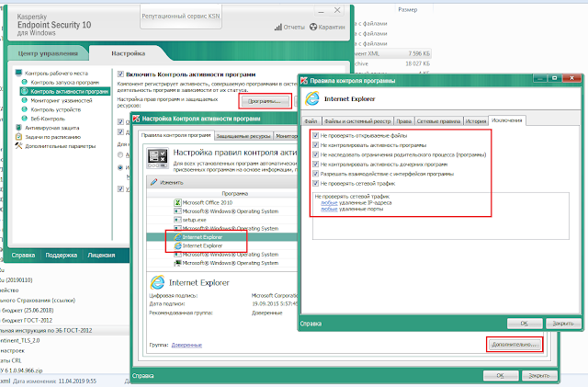Click the pencil icon next to Изменить
Viewport: 588px width, 387px height.
pyautogui.click(x=153, y=182)
